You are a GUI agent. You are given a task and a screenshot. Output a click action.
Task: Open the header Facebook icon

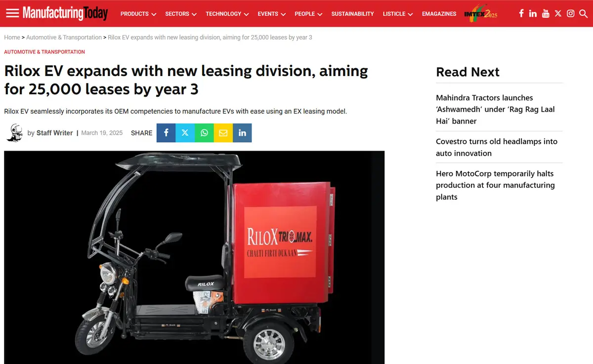pos(521,13)
